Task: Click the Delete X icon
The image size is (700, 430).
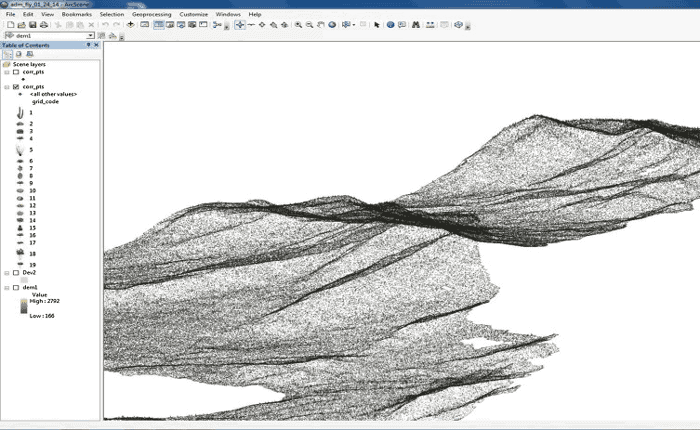Action: (x=91, y=25)
